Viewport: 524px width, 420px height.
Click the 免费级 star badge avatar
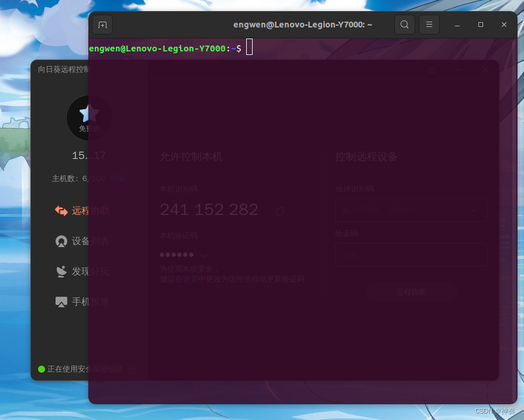coord(89,117)
